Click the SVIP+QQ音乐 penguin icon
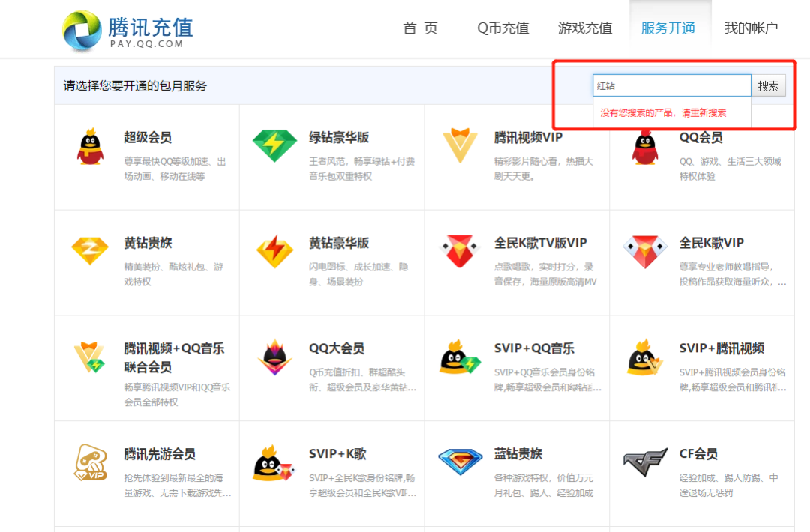 click(x=460, y=357)
